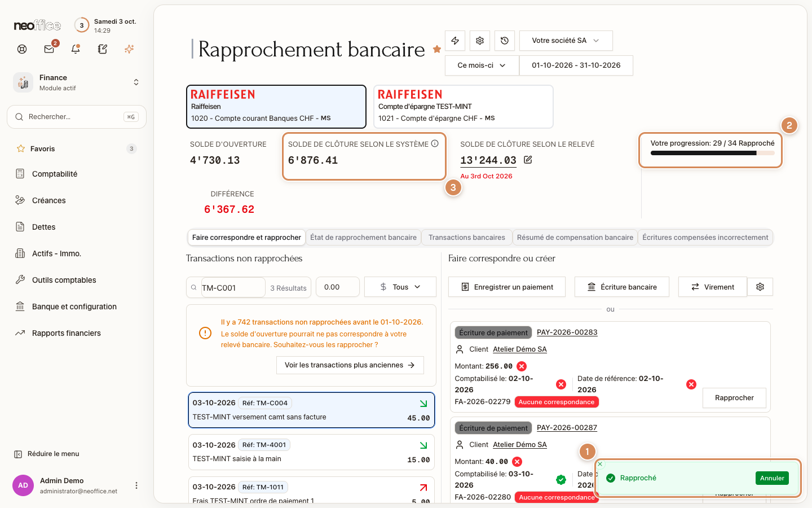The height and width of the screenshot is (508, 812).
Task: Dismiss the Rapproché toast notification
Action: [600, 464]
